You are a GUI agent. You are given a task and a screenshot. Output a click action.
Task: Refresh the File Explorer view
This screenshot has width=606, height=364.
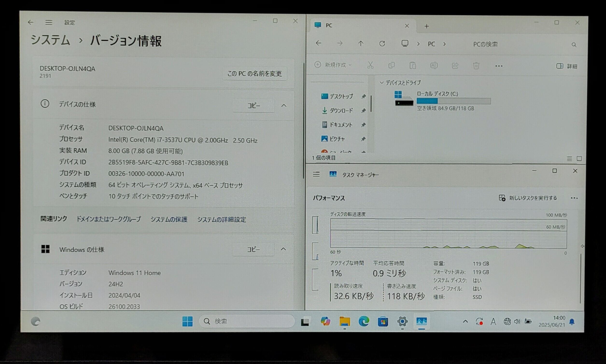pyautogui.click(x=382, y=44)
